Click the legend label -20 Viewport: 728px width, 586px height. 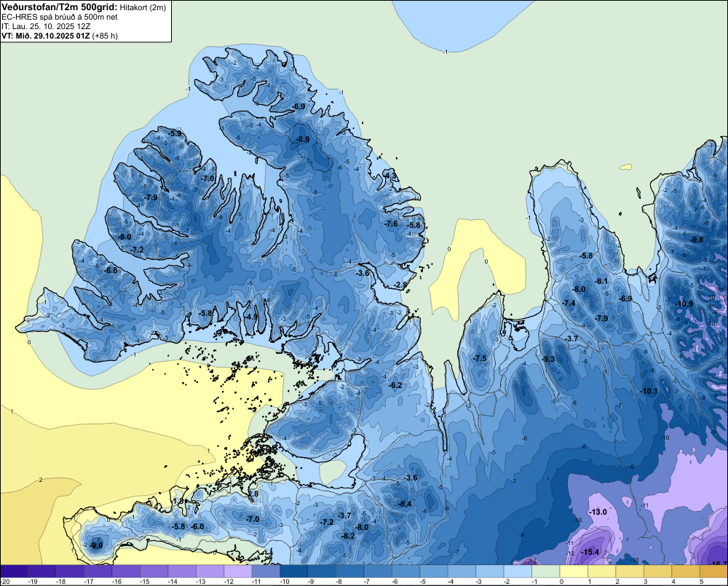click(6, 582)
